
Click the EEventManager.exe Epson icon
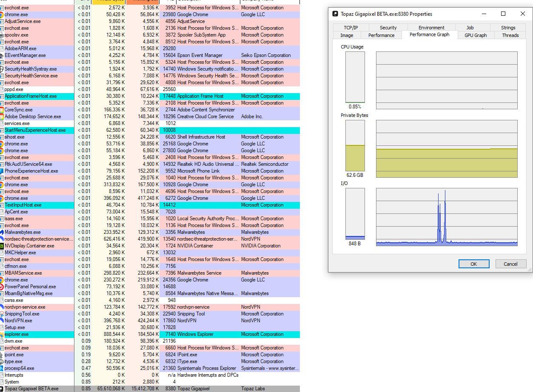[x=2, y=55]
